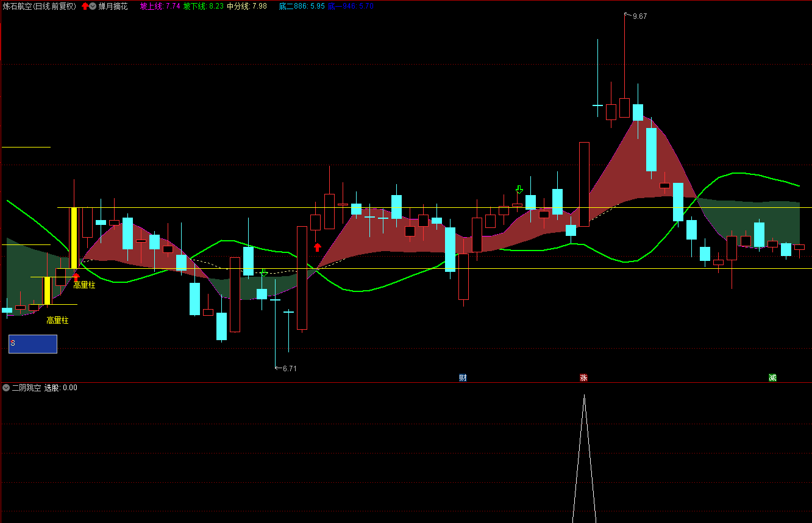812x523 pixels.
Task: Click the 财 finance marker icon
Action: pos(463,378)
